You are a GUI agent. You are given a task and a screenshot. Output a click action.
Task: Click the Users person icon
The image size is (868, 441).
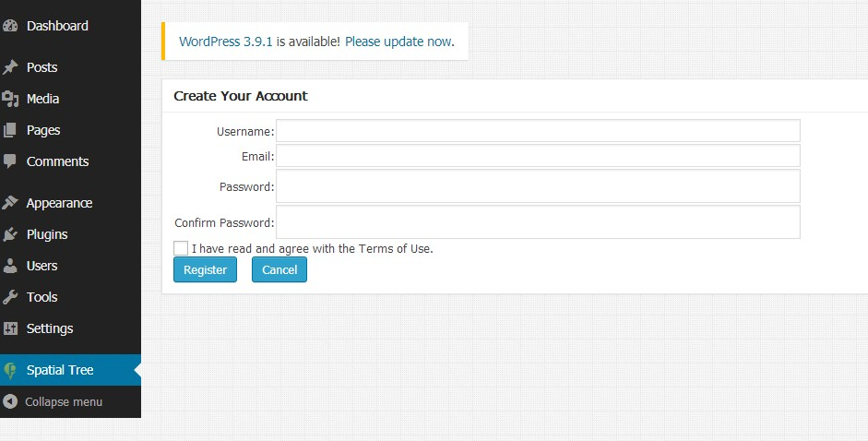[10, 266]
